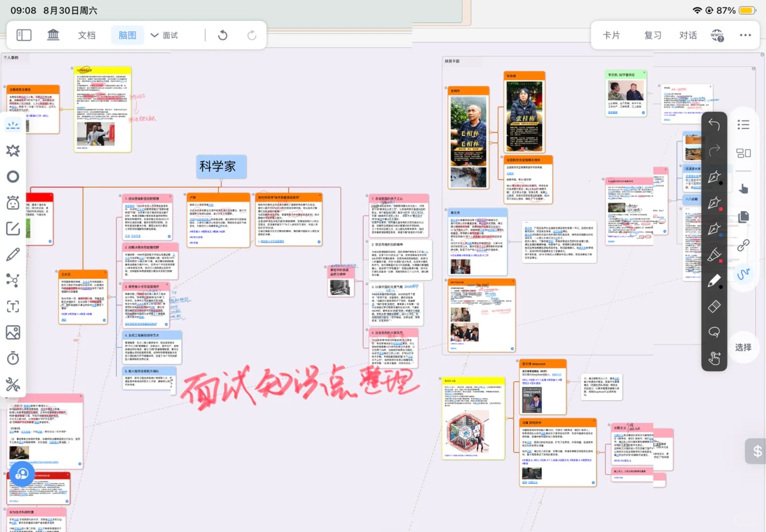This screenshot has height=532, width=766.
Task: Switch to the 文档 tab
Action: [x=87, y=35]
